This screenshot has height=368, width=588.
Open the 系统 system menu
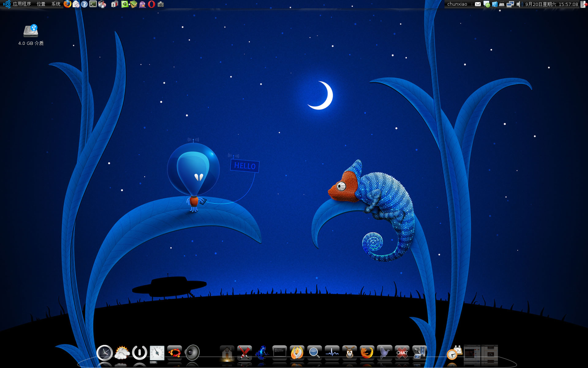click(x=56, y=4)
